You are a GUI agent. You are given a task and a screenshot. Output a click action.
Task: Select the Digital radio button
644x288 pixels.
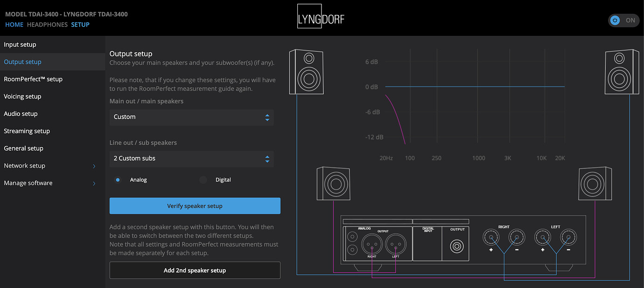click(203, 180)
